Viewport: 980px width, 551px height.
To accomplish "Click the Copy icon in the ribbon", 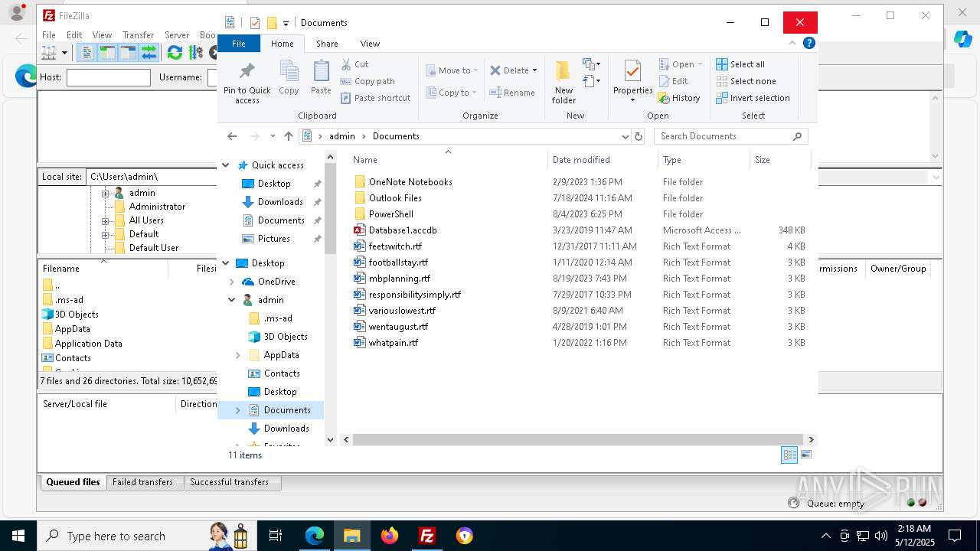I will tap(289, 78).
